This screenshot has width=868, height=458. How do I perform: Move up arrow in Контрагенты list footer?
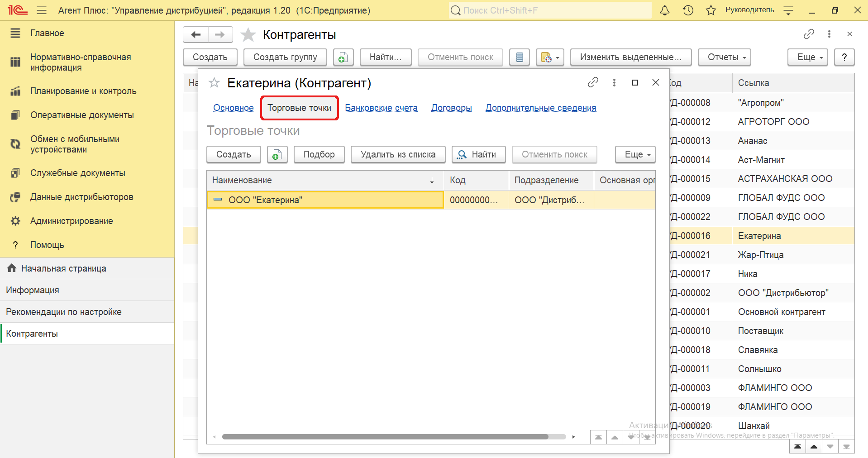tap(814, 447)
